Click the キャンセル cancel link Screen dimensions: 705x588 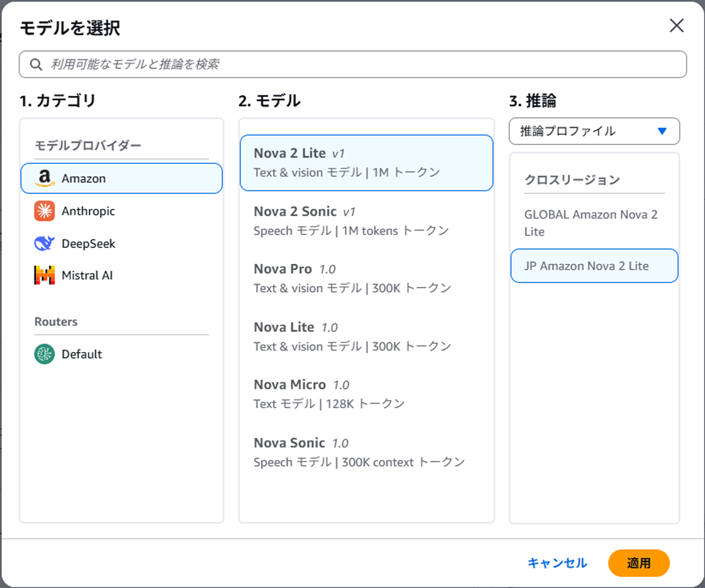[557, 563]
